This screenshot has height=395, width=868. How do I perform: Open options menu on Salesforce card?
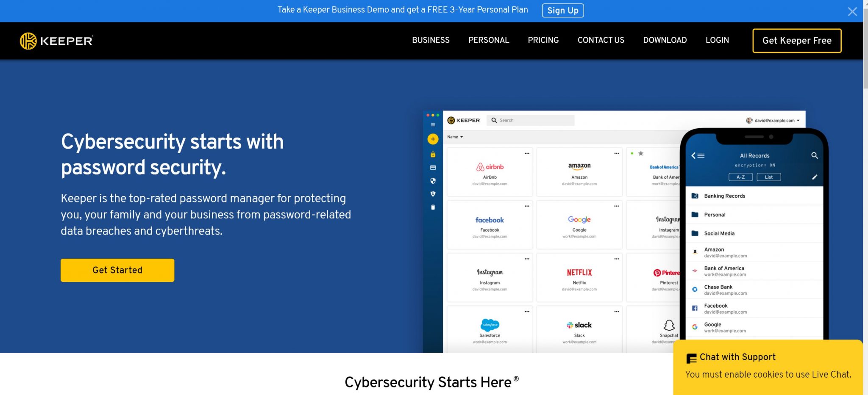527,312
